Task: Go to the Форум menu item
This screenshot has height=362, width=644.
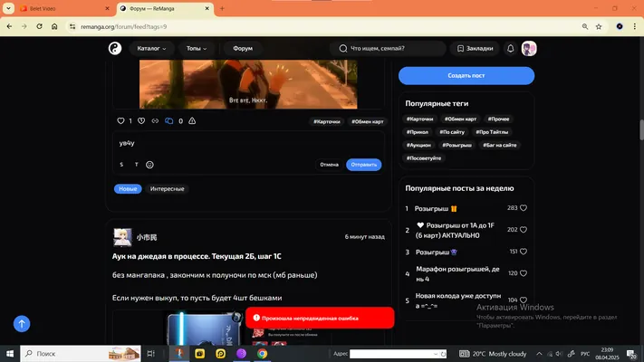Action: [x=243, y=49]
